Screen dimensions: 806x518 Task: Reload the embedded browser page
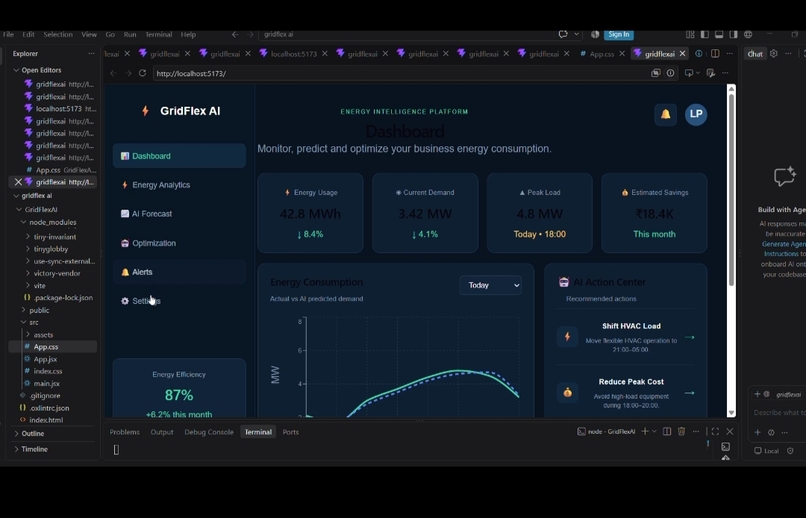(142, 73)
